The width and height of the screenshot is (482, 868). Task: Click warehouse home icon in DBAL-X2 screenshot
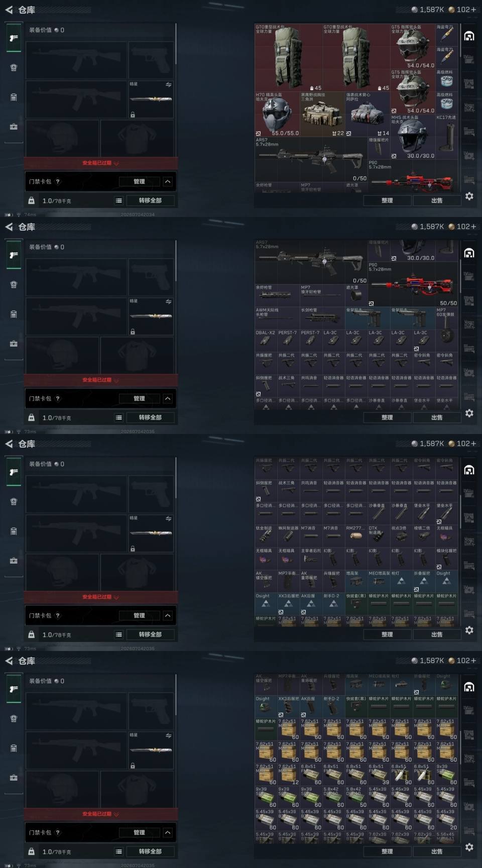pos(469,253)
